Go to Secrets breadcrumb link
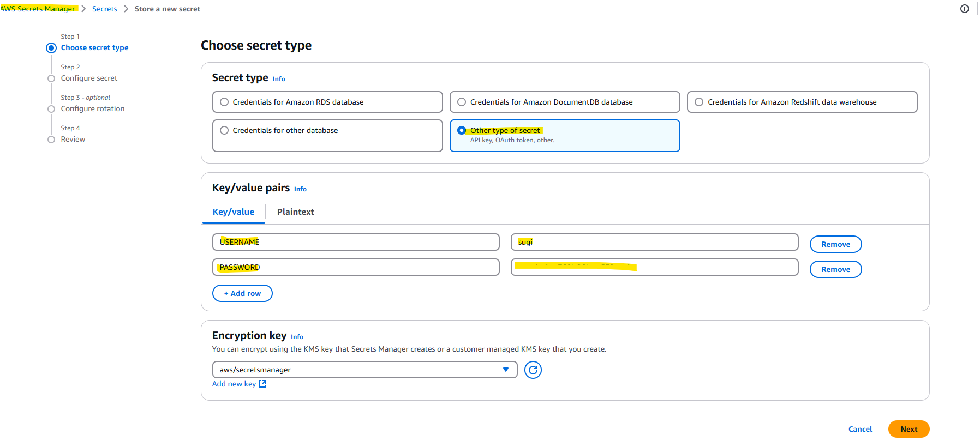This screenshot has height=447, width=980. point(105,9)
